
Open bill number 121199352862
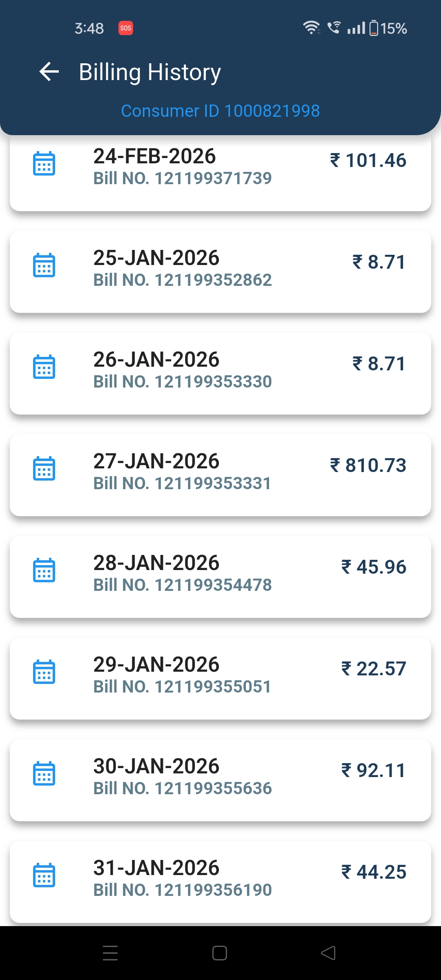click(x=183, y=280)
